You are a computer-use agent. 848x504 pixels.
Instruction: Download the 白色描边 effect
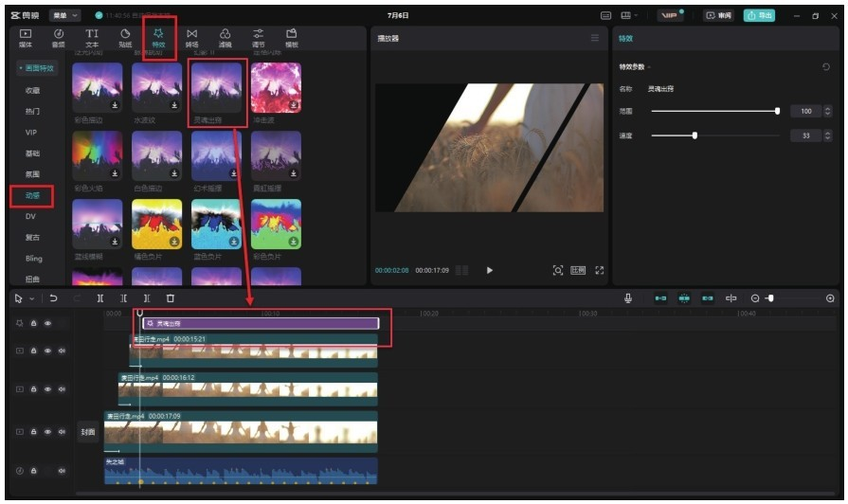click(x=174, y=173)
